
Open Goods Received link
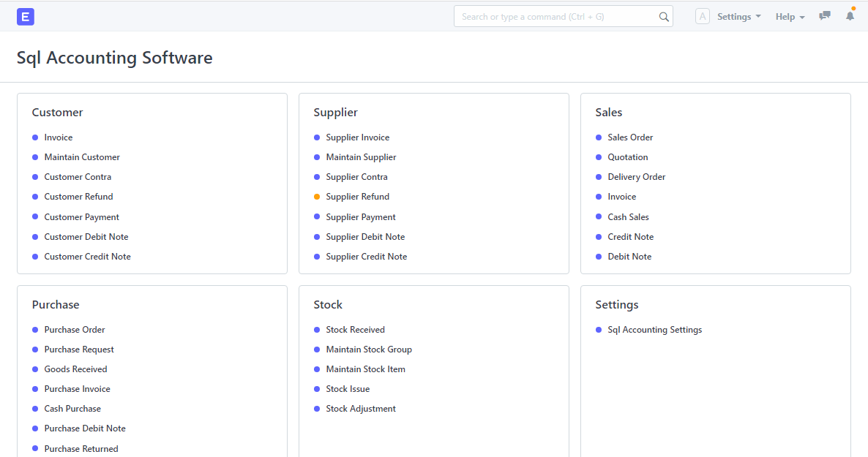76,369
